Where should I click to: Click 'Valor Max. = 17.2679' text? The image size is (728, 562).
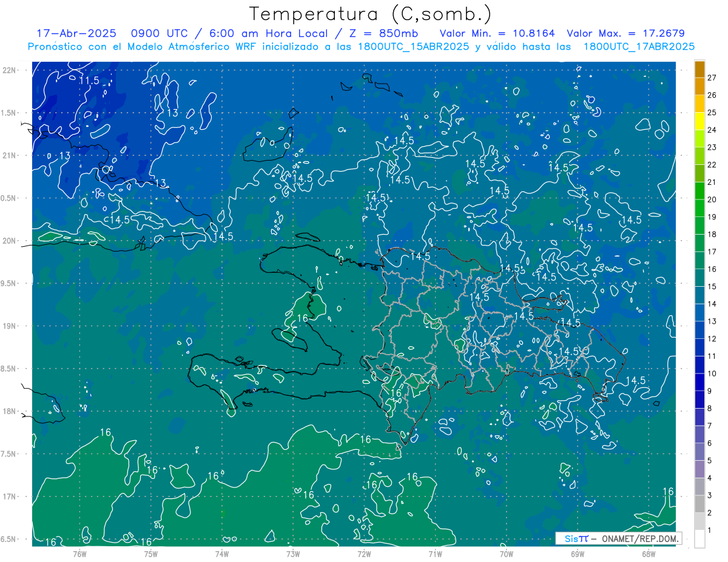pos(625,33)
